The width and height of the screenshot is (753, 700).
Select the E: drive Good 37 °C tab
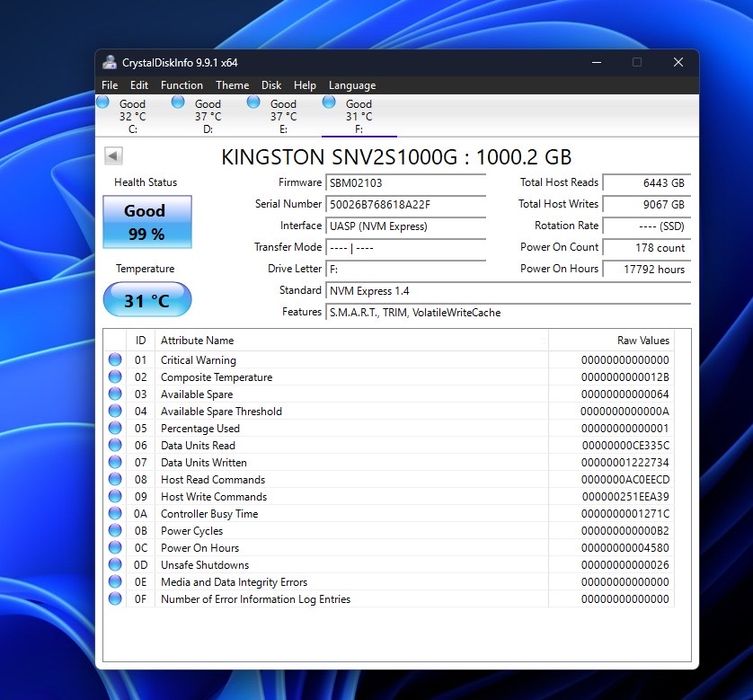tap(283, 116)
